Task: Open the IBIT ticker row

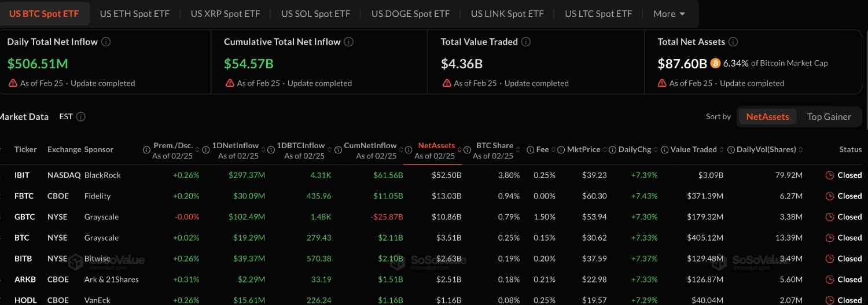Action: [x=22, y=175]
